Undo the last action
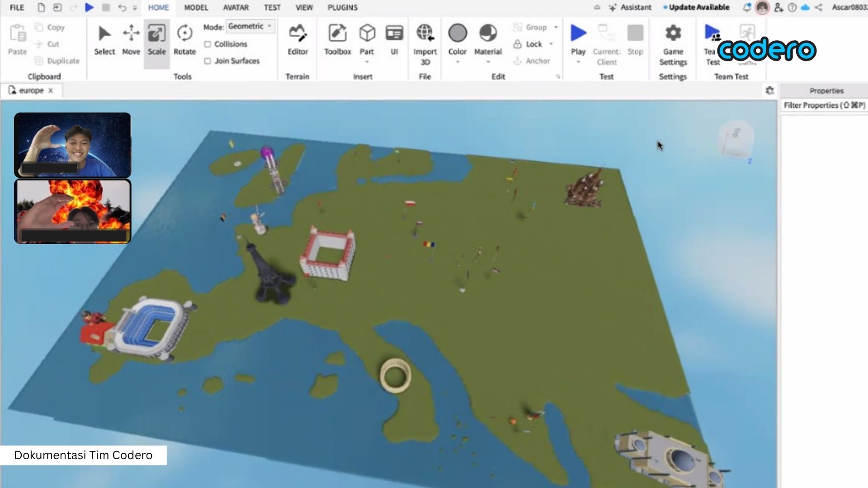 point(122,8)
